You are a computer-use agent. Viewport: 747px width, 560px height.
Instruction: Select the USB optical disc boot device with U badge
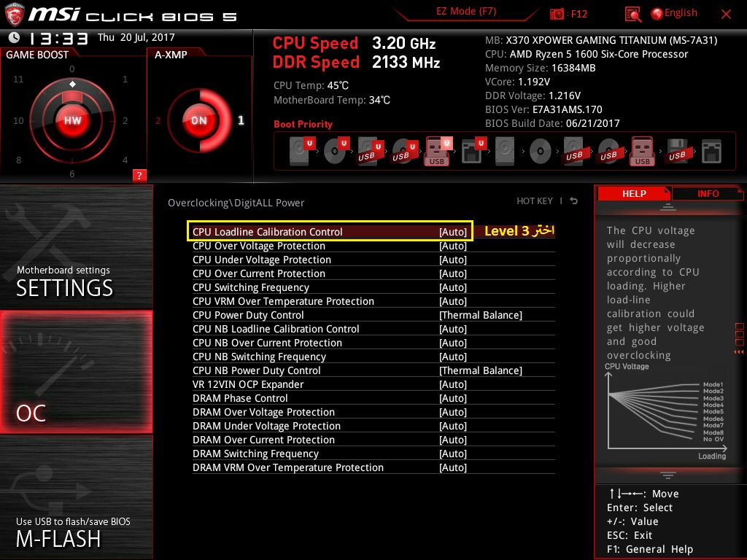[405, 152]
